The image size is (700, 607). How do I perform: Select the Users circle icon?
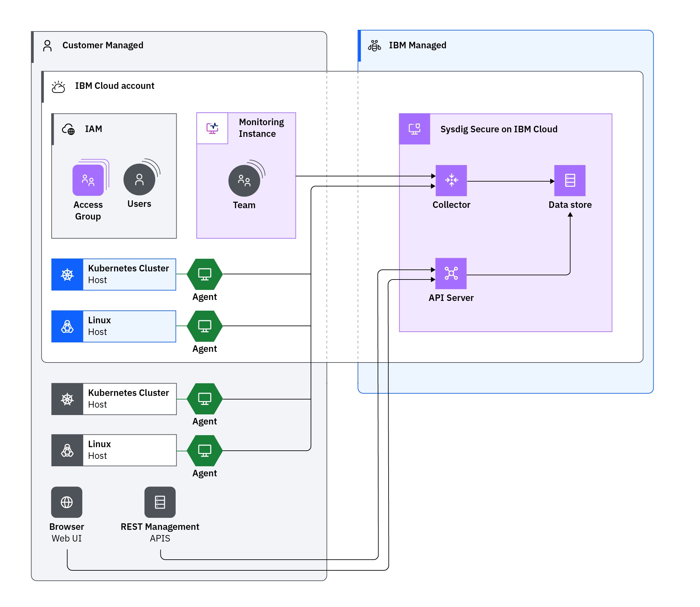[x=139, y=180]
